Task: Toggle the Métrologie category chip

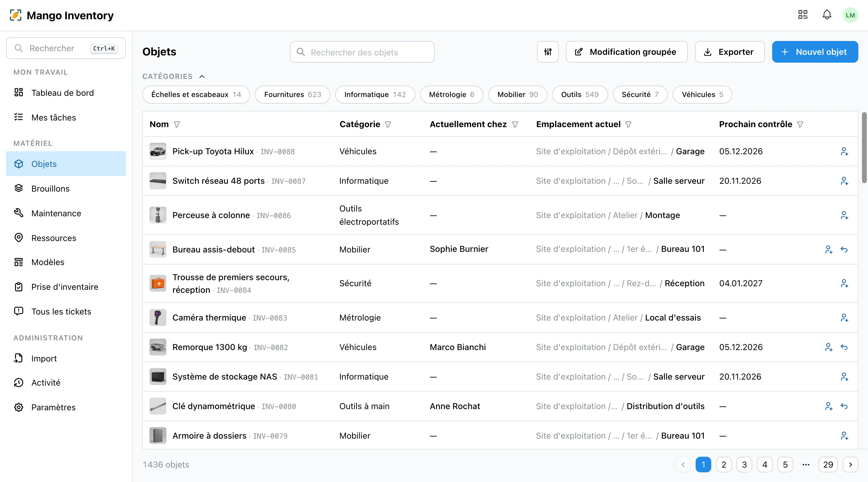Action: coord(451,95)
